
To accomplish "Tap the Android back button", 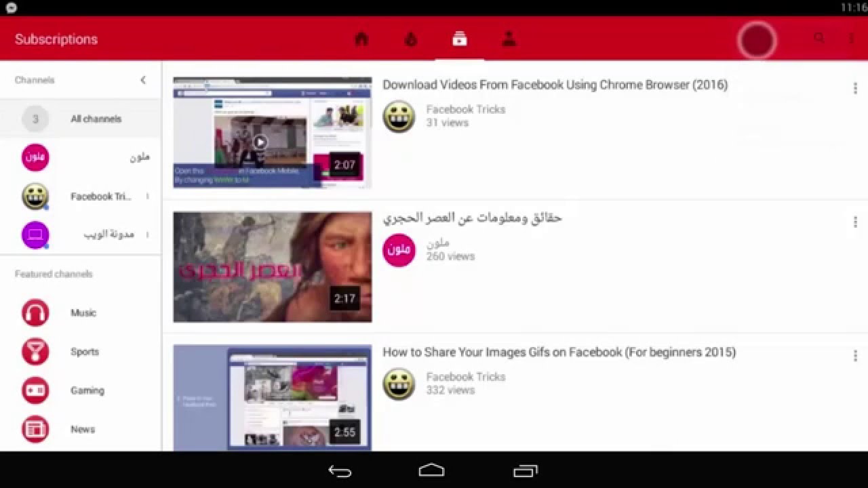I will (340, 470).
